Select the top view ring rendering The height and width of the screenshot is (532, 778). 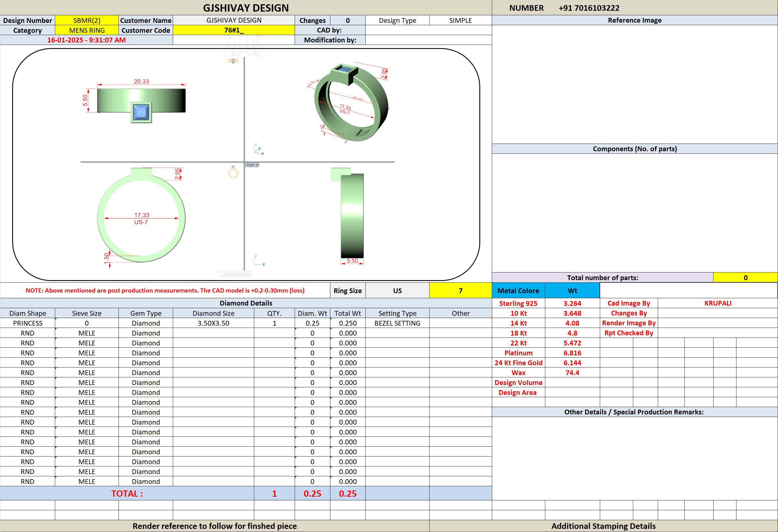tap(141, 105)
